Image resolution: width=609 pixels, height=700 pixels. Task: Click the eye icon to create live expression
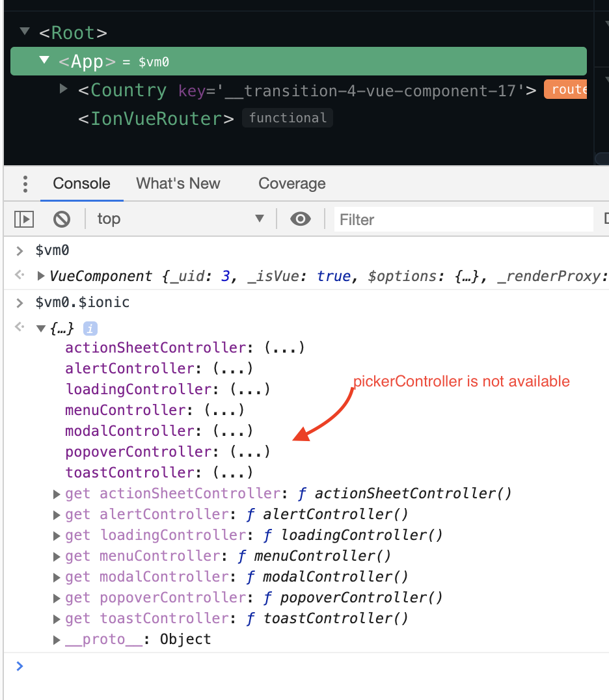[x=300, y=219]
